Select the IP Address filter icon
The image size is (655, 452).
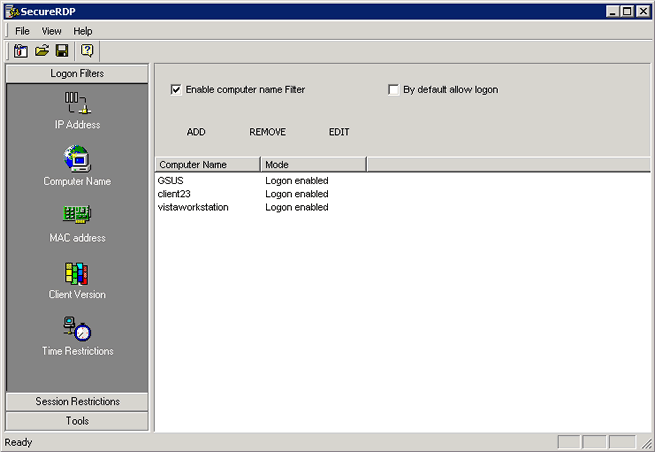click(77, 102)
